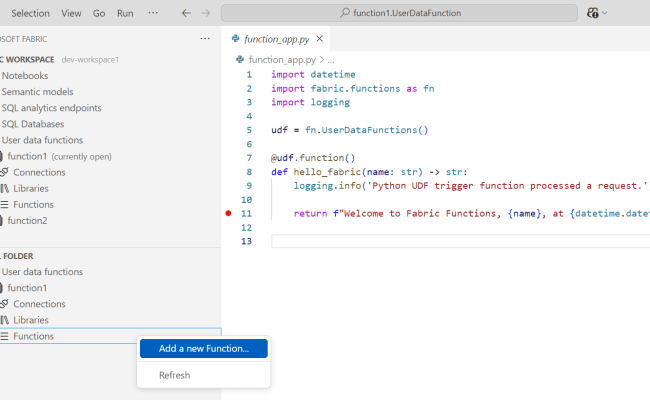
Task: Select highlighted Functions row in local folder
Action: [x=110, y=336]
